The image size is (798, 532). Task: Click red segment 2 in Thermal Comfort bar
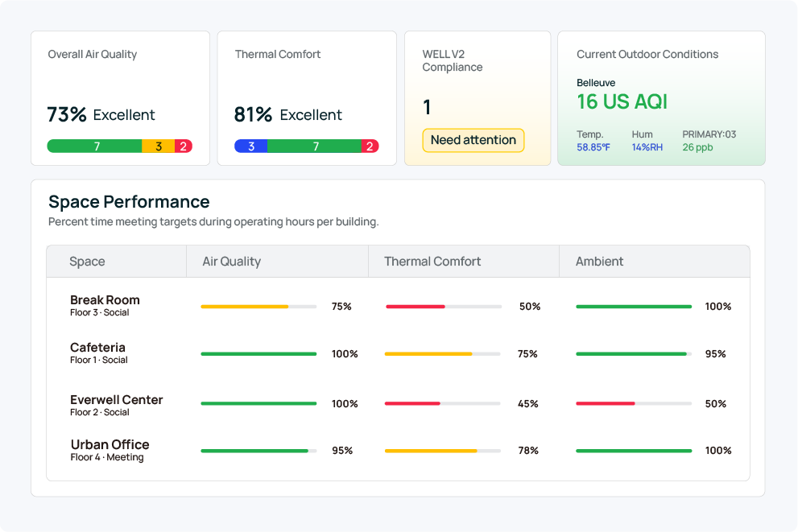point(370,146)
